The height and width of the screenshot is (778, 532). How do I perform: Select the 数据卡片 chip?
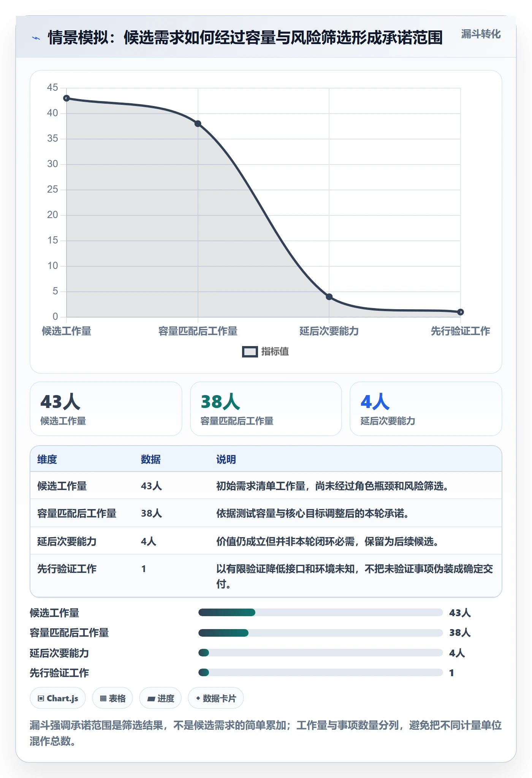[x=216, y=698]
